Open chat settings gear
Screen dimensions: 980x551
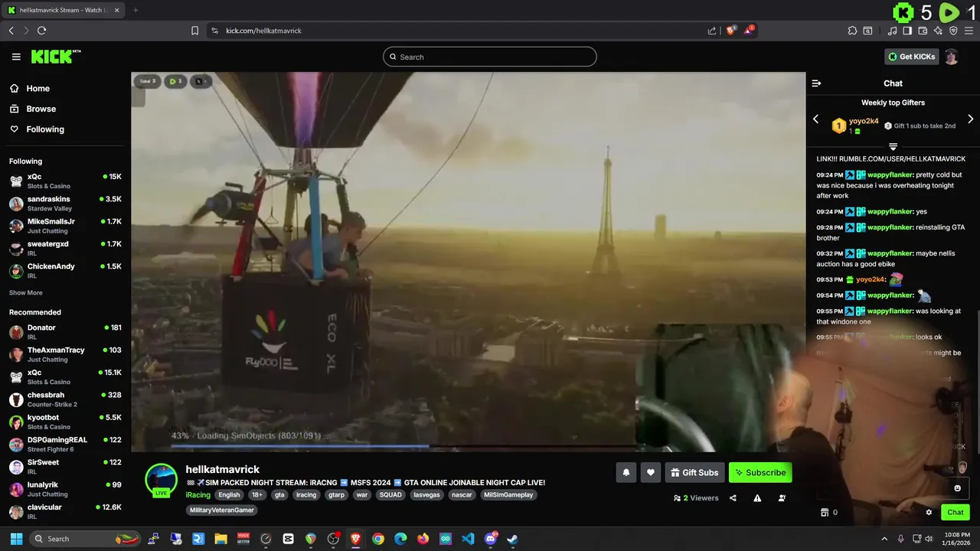[929, 513]
